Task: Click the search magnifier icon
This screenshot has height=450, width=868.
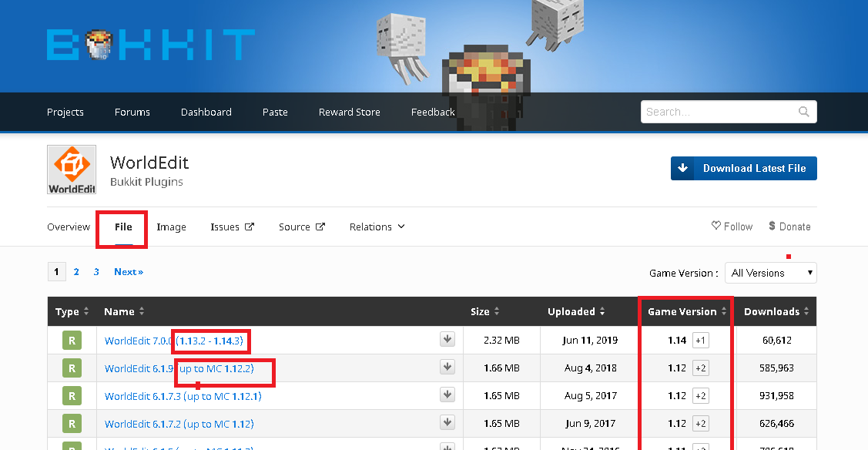Action: (804, 112)
